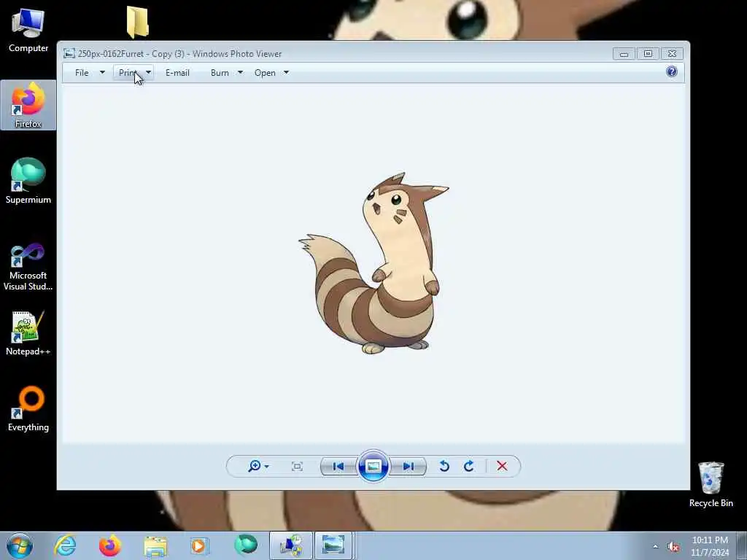Open Windows Explorer from the taskbar
The width and height of the screenshot is (747, 560).
(155, 545)
